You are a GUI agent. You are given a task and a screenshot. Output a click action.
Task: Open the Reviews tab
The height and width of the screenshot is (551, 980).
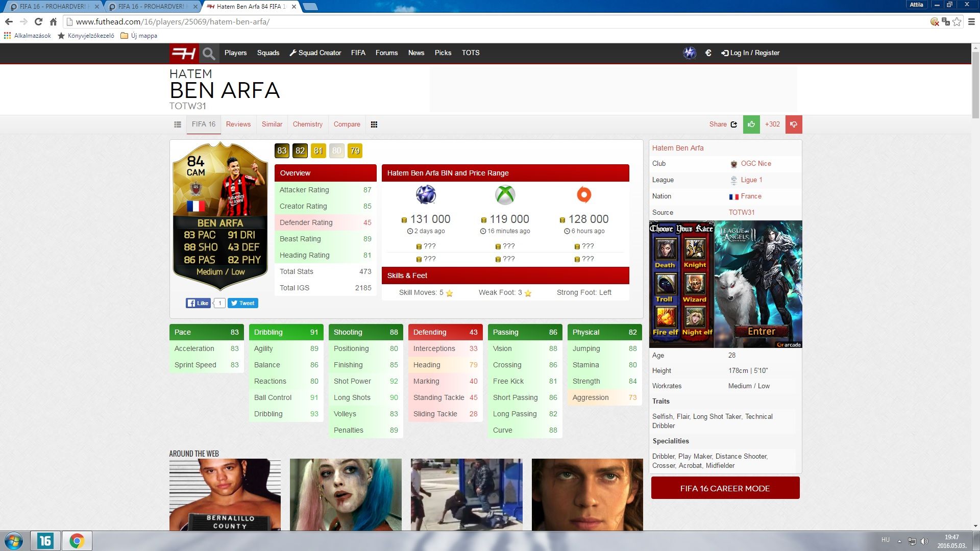click(238, 124)
